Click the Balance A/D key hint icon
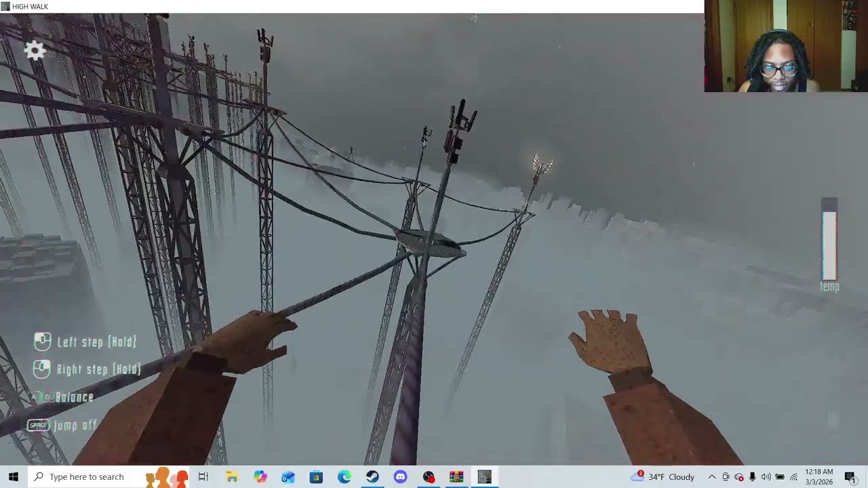The width and height of the screenshot is (868, 488). click(x=43, y=397)
